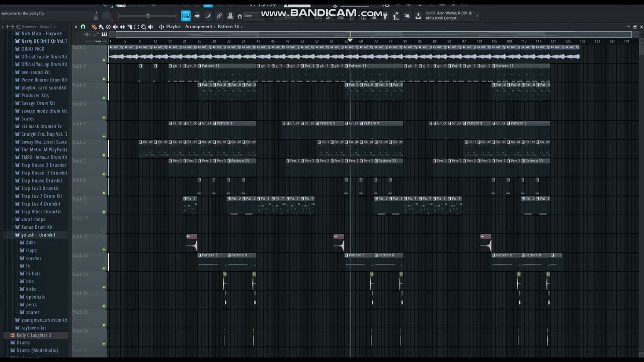Open the hi-hats subfolder
This screenshot has height=362, width=644.
click(x=33, y=274)
